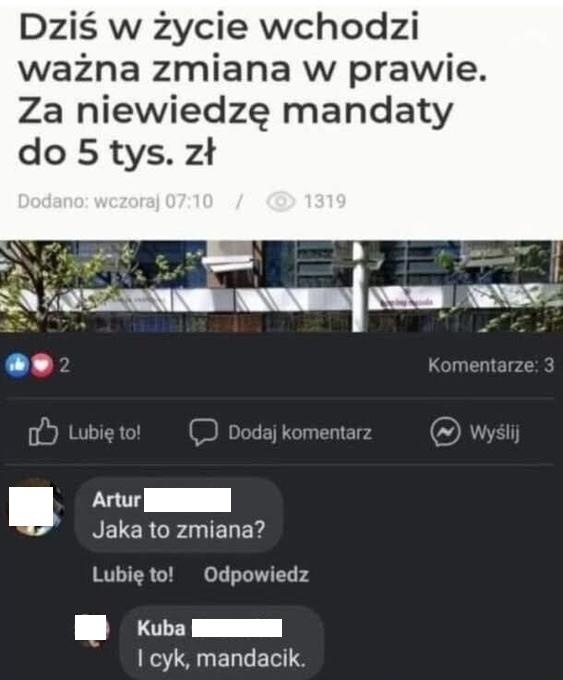Open Kuba's profile picture
This screenshot has width=563, height=680.
91,630
